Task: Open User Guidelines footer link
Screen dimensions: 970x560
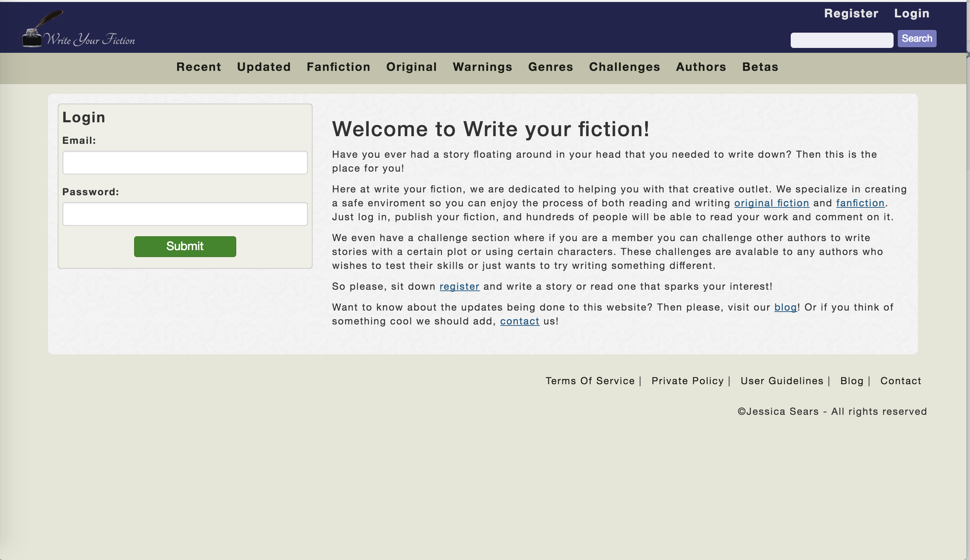Action: point(782,381)
